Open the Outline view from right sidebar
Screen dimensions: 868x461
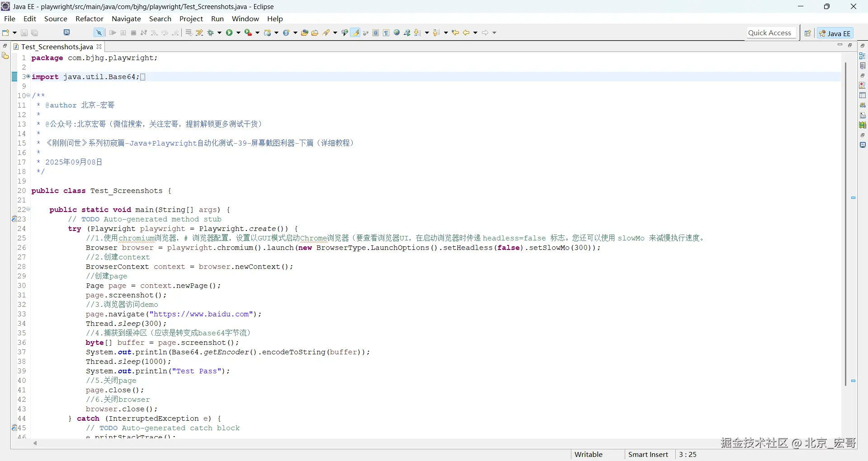[863, 56]
